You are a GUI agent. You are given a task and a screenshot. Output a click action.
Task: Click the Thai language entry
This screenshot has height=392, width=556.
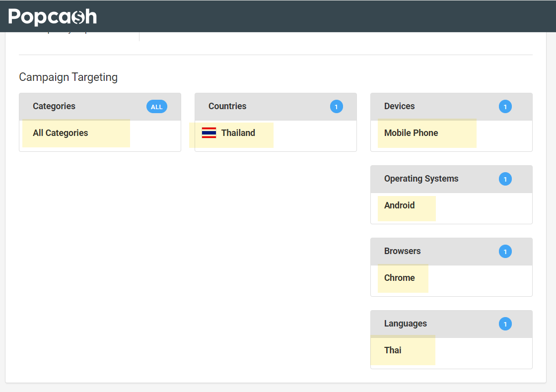click(392, 350)
